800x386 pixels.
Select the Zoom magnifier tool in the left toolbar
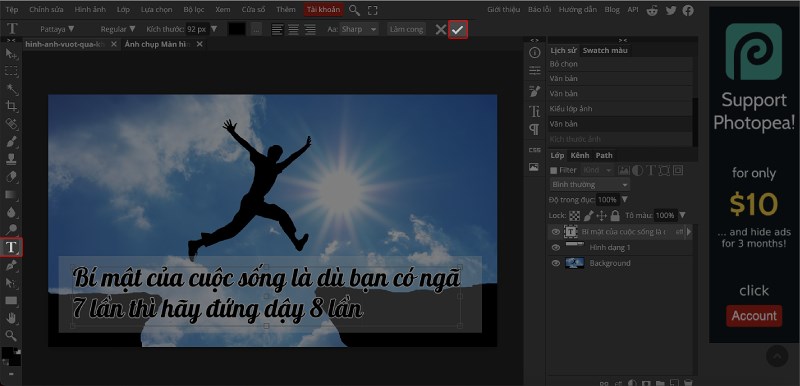[x=11, y=336]
